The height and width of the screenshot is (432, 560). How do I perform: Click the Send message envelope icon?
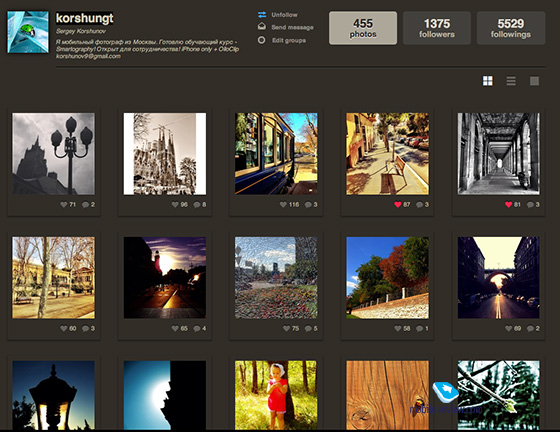tap(262, 27)
